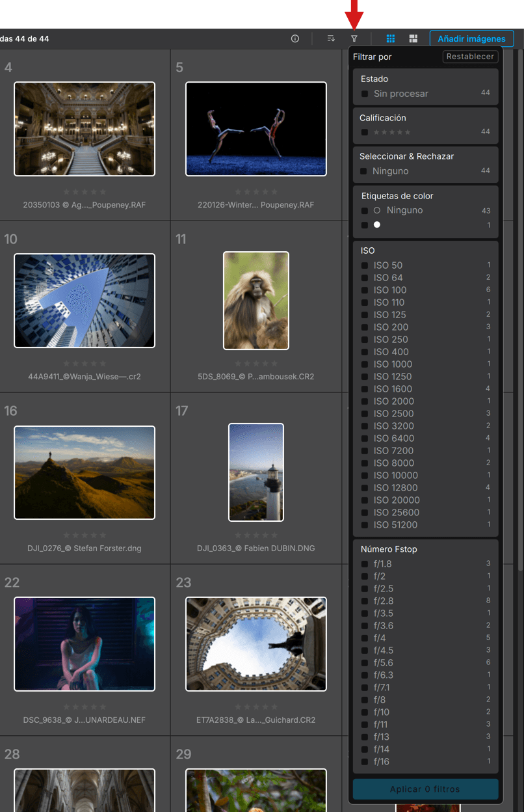Rate 44A9411 Wanja_Wiese image stars
Image resolution: width=524 pixels, height=812 pixels.
pos(85,364)
